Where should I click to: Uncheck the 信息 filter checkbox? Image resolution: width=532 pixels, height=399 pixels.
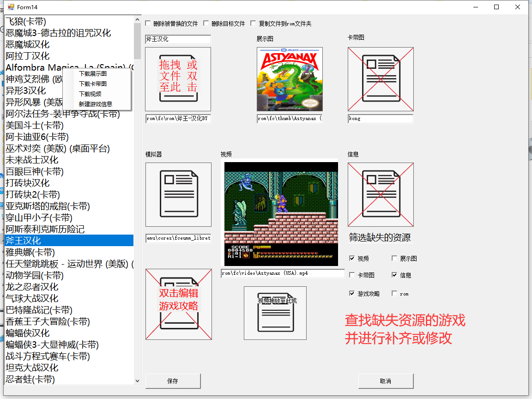[x=394, y=275]
